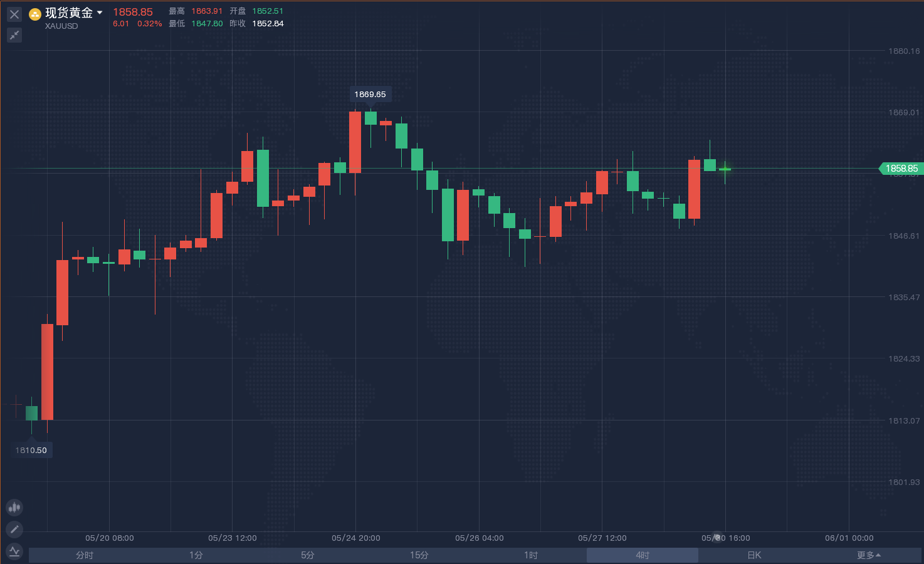Switch to the 分时 timeframe tab
The height and width of the screenshot is (564, 924).
[x=85, y=555]
